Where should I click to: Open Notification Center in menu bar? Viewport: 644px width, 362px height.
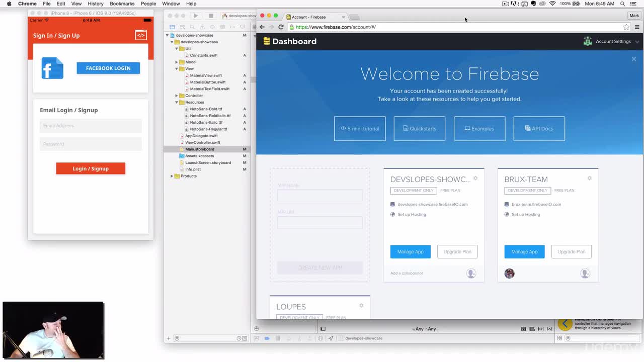pyautogui.click(x=634, y=4)
